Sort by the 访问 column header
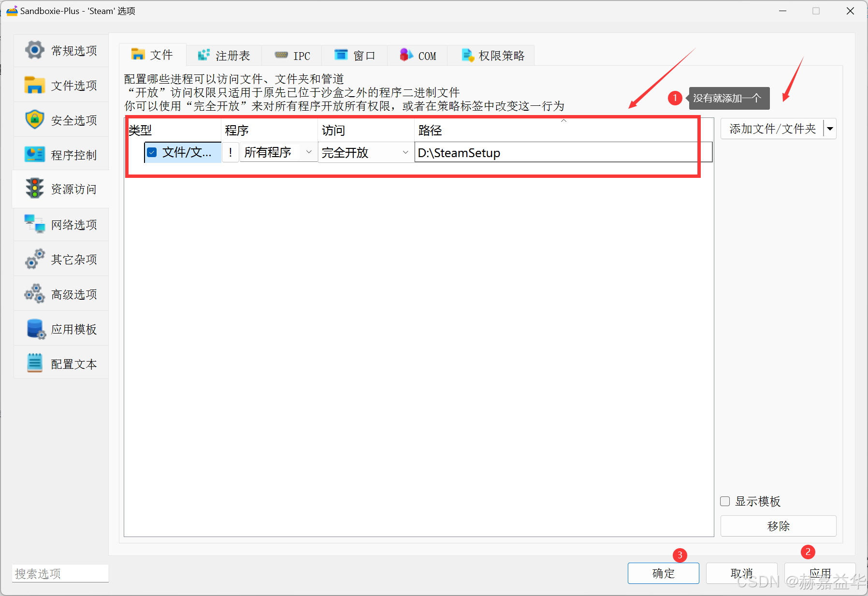The image size is (868, 596). pyautogui.click(x=366, y=131)
